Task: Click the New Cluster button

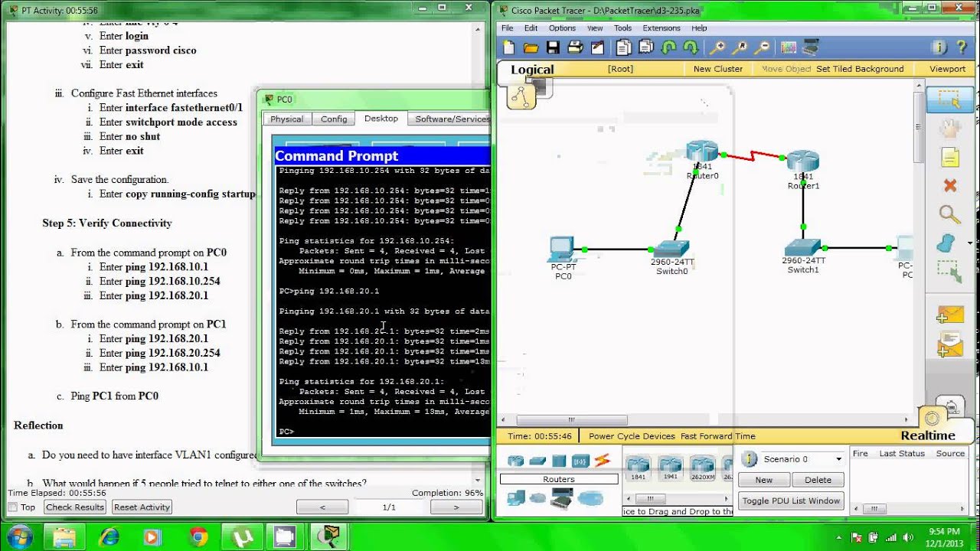Action: point(717,69)
